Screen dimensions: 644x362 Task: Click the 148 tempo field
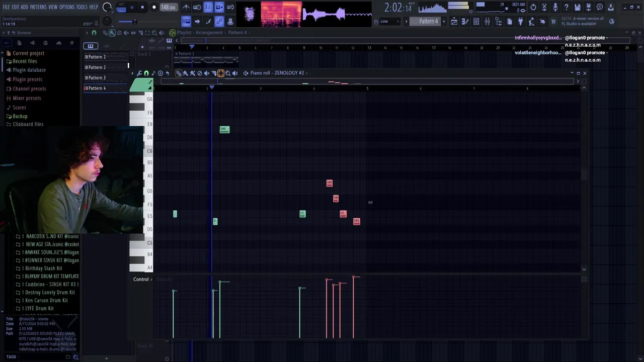[168, 7]
